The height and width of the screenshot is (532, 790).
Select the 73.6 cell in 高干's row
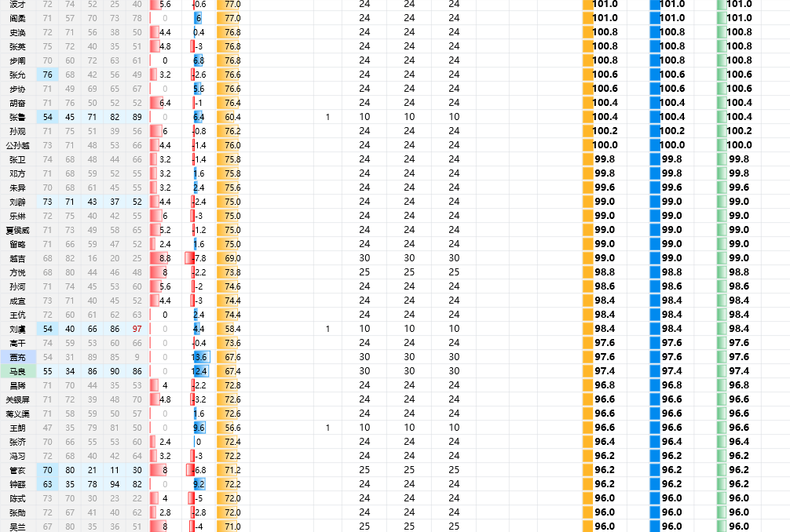233,343
